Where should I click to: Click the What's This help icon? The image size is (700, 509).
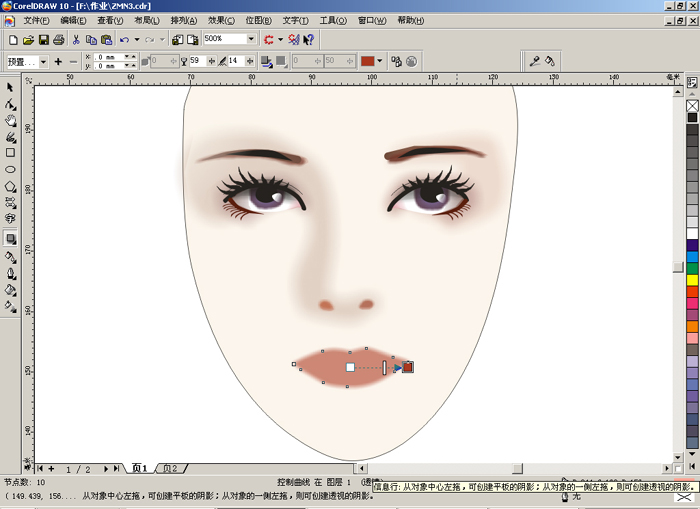click(309, 40)
